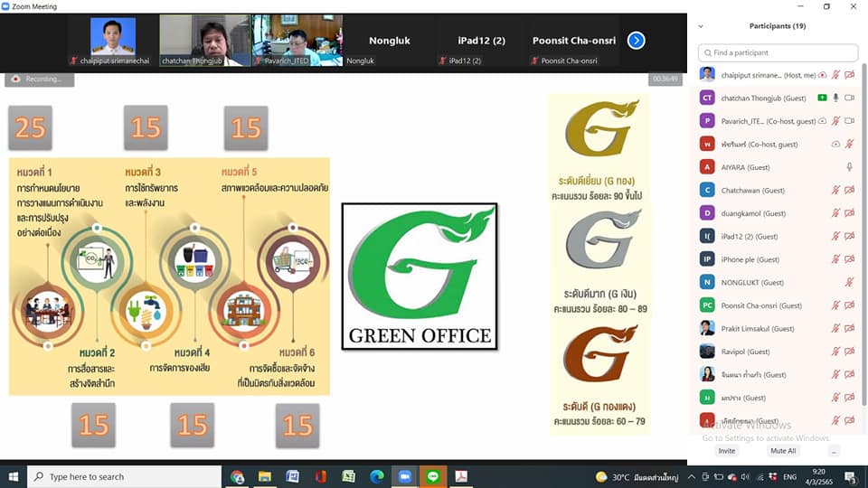Open Google Chrome from taskbar
The height and width of the screenshot is (488, 868).
click(x=238, y=476)
